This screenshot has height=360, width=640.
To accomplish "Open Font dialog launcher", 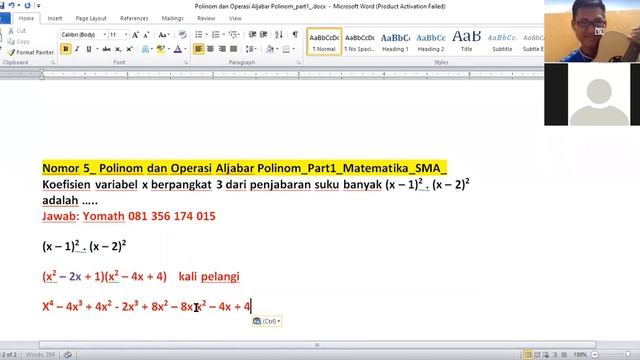I will (x=186, y=62).
